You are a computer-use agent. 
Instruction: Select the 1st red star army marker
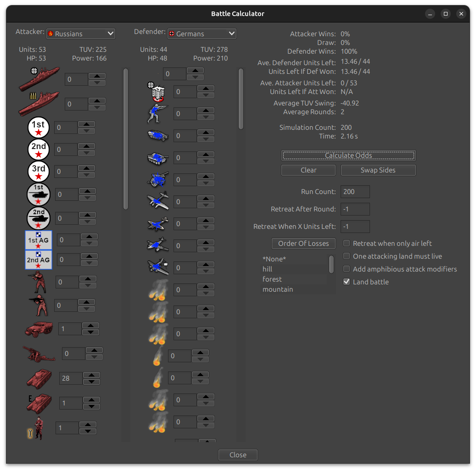click(x=39, y=127)
